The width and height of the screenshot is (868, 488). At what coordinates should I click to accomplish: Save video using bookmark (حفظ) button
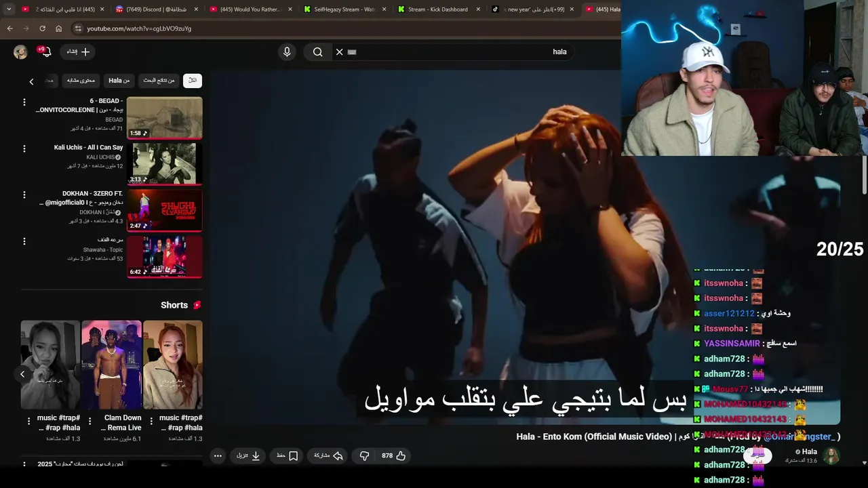(287, 455)
